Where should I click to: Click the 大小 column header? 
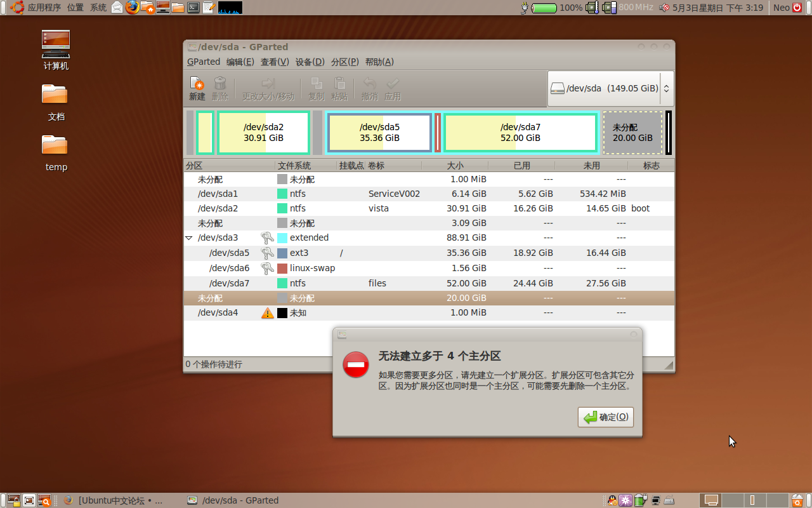point(455,166)
